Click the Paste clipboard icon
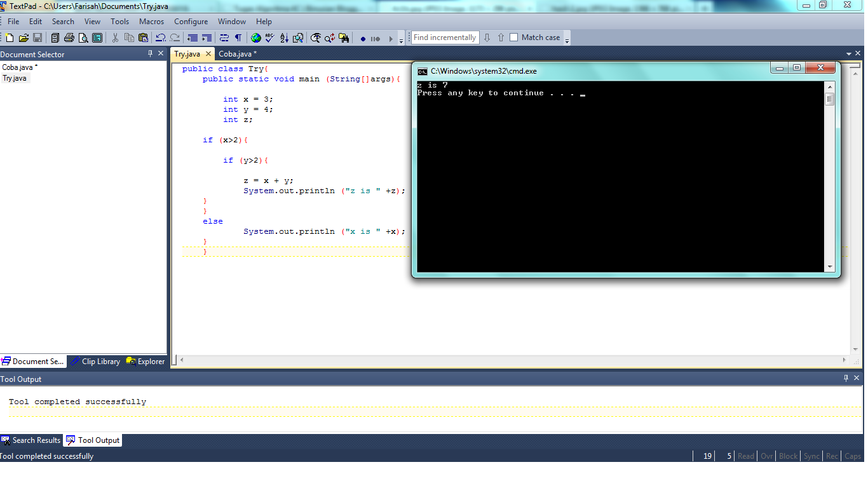 [x=143, y=37]
